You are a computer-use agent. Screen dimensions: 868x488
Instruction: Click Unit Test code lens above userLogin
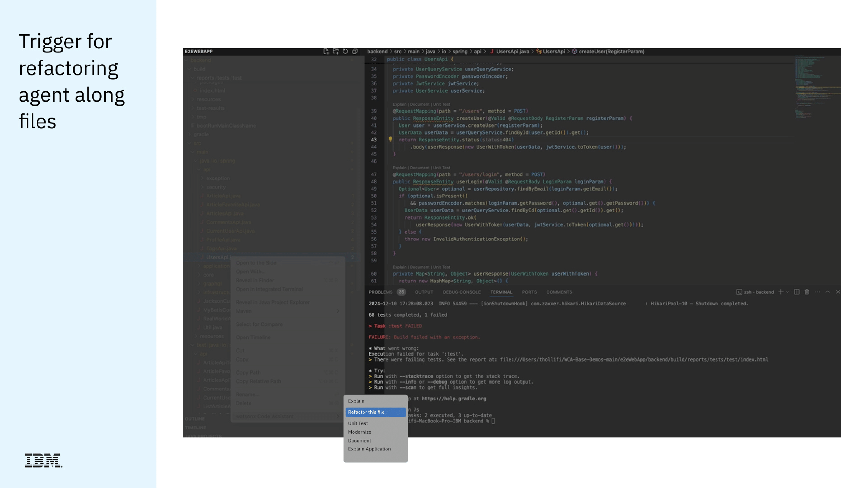[441, 168]
